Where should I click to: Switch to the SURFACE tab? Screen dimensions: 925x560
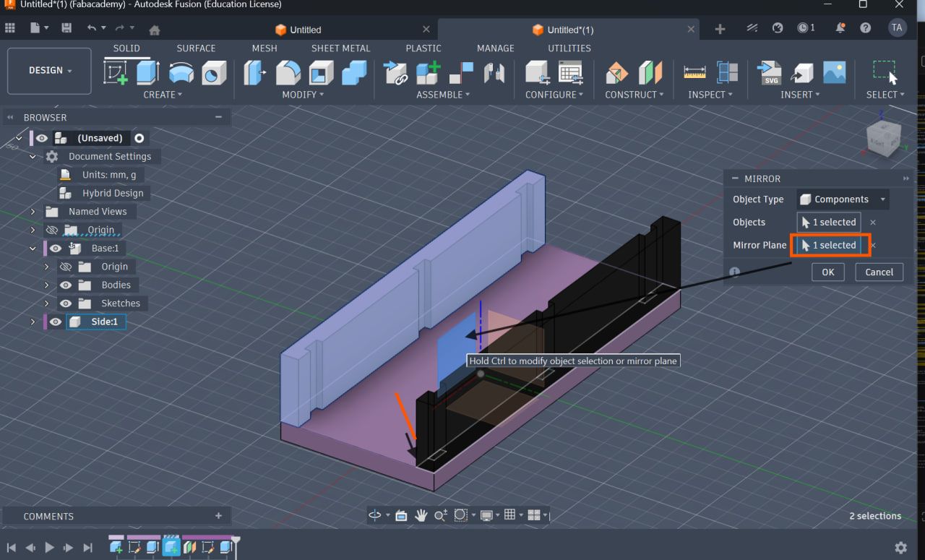[196, 48]
